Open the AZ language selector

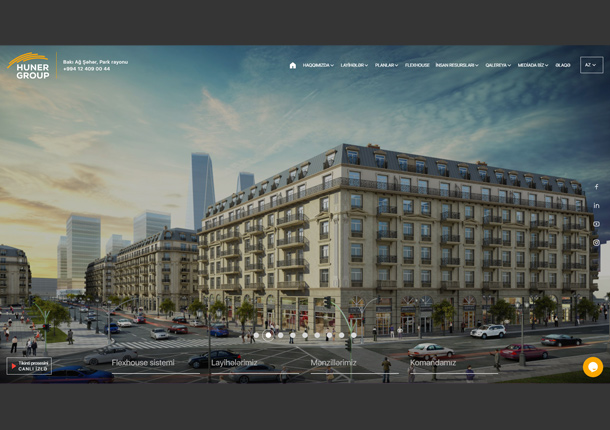click(x=591, y=65)
